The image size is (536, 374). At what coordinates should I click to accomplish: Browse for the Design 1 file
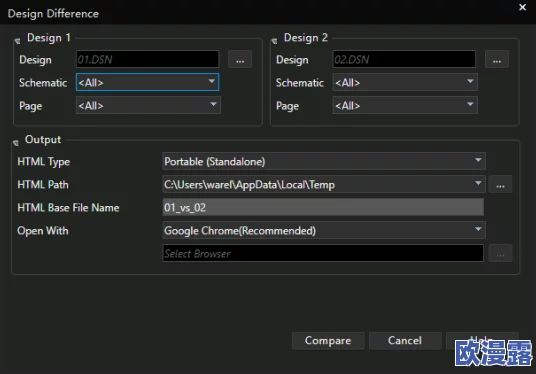(x=240, y=59)
